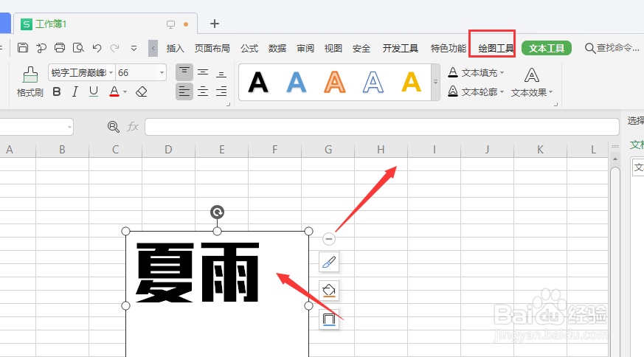Open Print Preview icon
Image resolution: width=644 pixels, height=357 pixels.
click(x=78, y=48)
